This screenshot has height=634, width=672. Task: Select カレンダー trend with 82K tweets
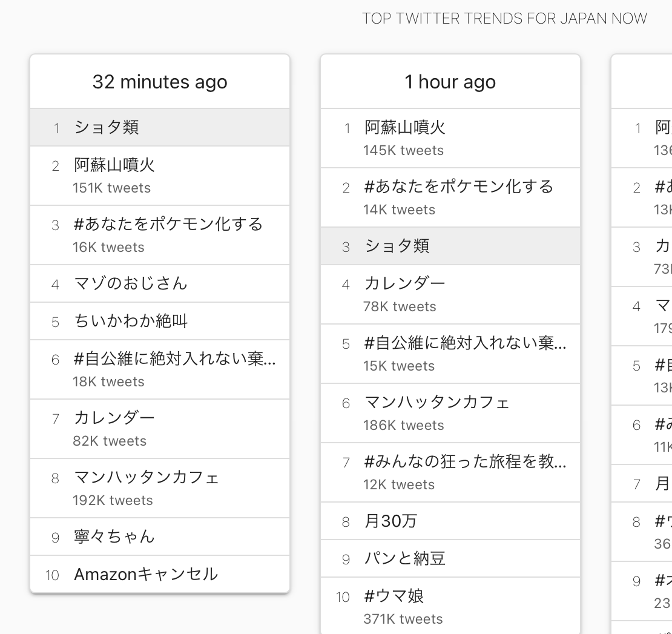(x=160, y=429)
